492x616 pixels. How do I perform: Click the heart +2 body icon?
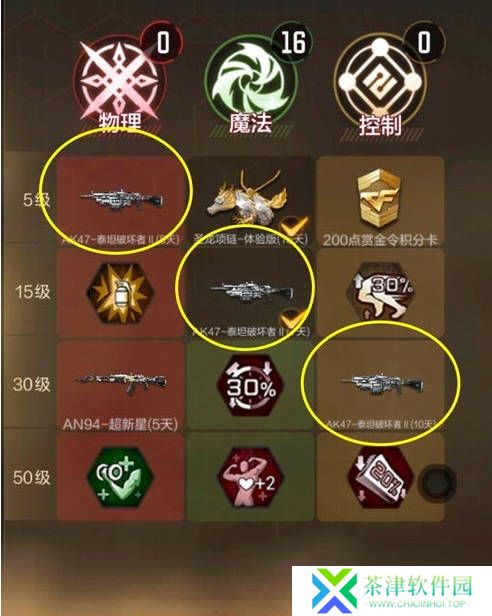[x=251, y=479]
